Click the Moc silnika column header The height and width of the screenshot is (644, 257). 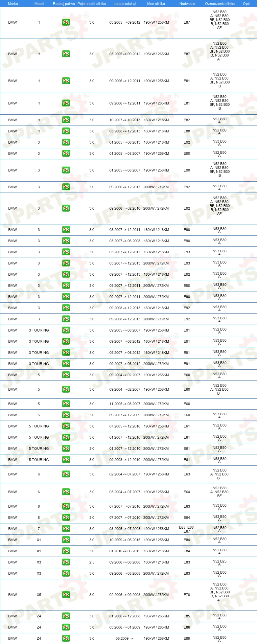pos(156,4)
